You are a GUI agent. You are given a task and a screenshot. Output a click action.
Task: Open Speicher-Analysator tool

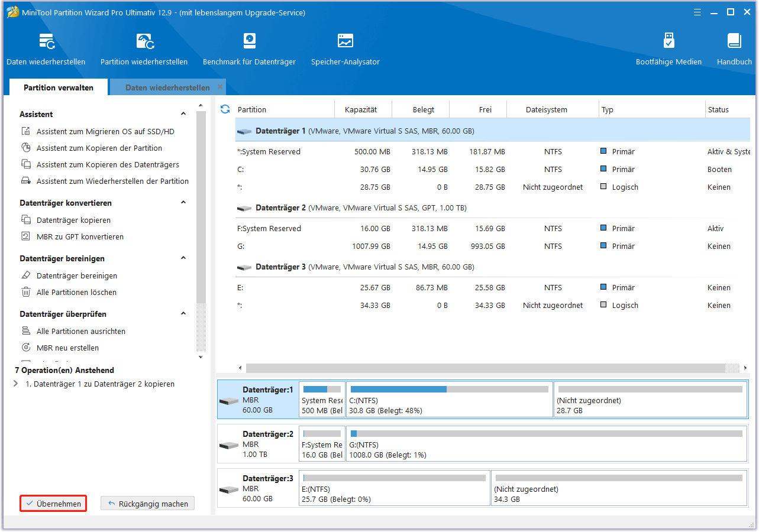345,49
